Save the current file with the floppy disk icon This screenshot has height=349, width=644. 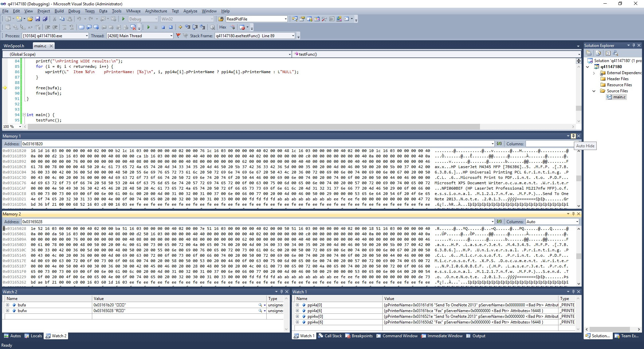(x=38, y=19)
